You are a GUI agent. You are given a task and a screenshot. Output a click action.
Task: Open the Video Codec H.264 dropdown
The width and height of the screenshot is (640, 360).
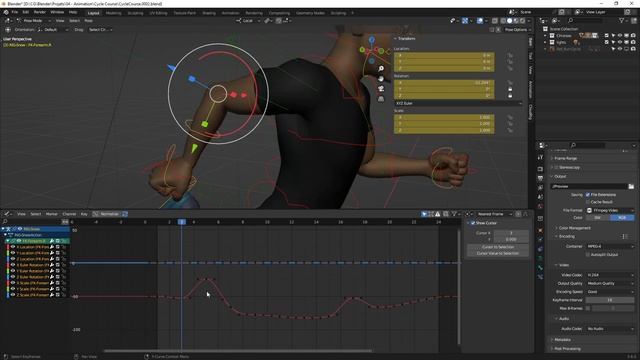(x=610, y=275)
